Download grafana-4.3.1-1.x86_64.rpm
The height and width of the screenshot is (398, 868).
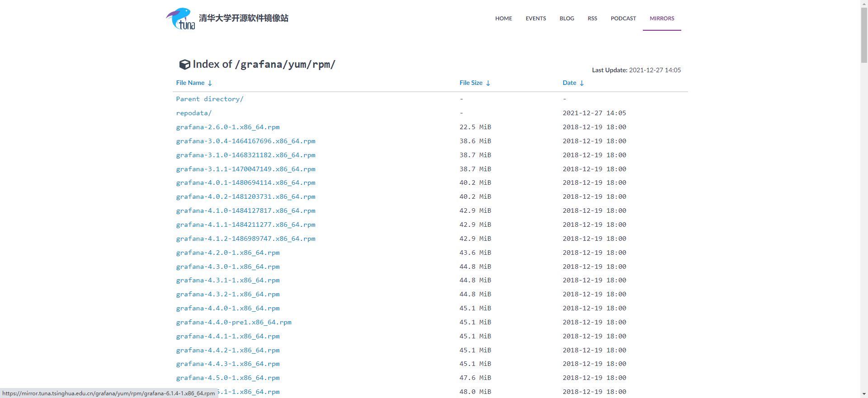[x=228, y=280]
